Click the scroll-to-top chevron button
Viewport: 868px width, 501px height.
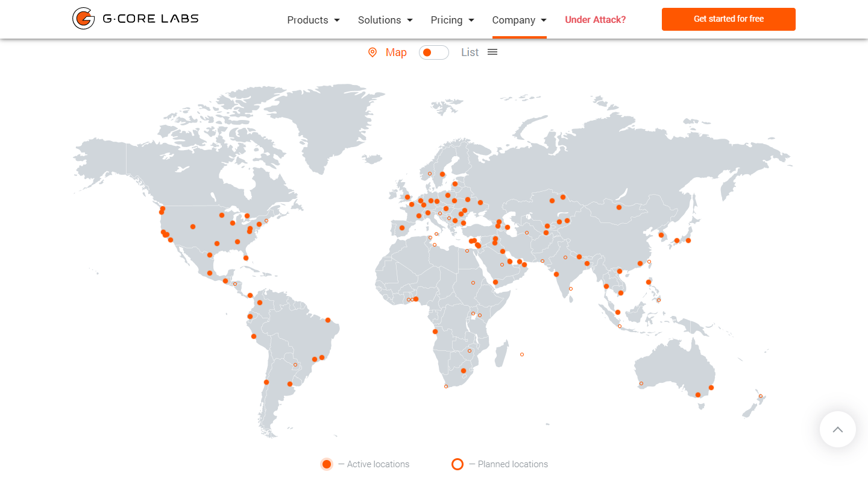click(x=837, y=429)
